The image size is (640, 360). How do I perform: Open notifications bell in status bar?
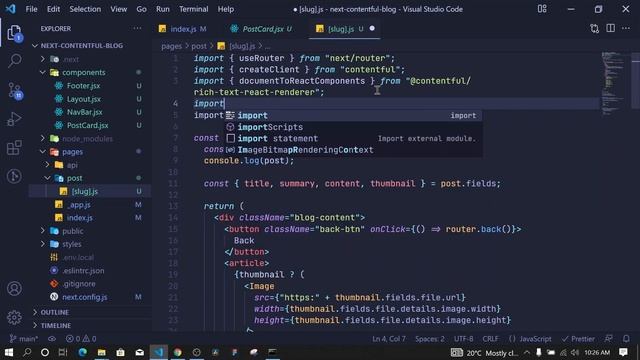coord(626,338)
